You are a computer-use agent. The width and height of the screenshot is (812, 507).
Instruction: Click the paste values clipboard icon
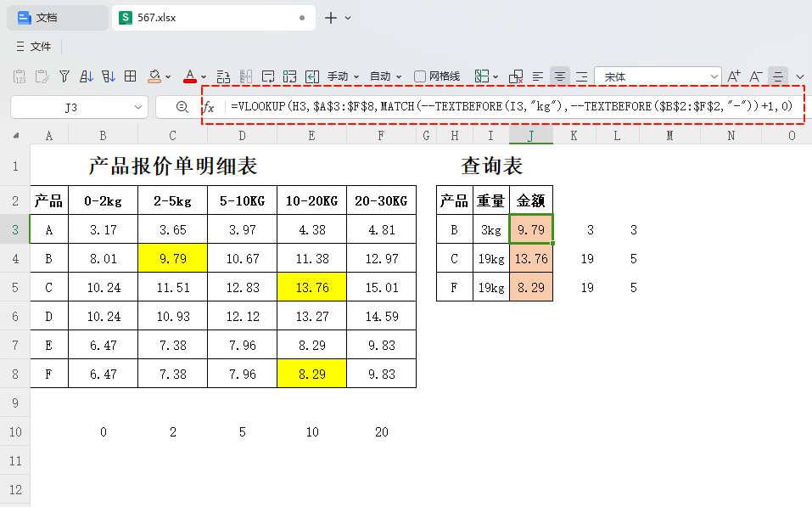click(x=20, y=76)
